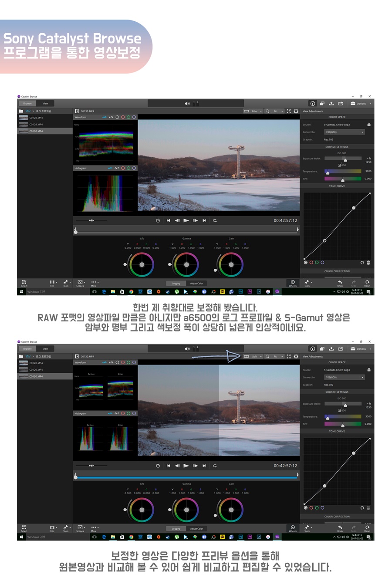This screenshot has width=392, height=588.
Task: Select clip C0129.MP4 in upper screenshot
Action: pos(45,124)
